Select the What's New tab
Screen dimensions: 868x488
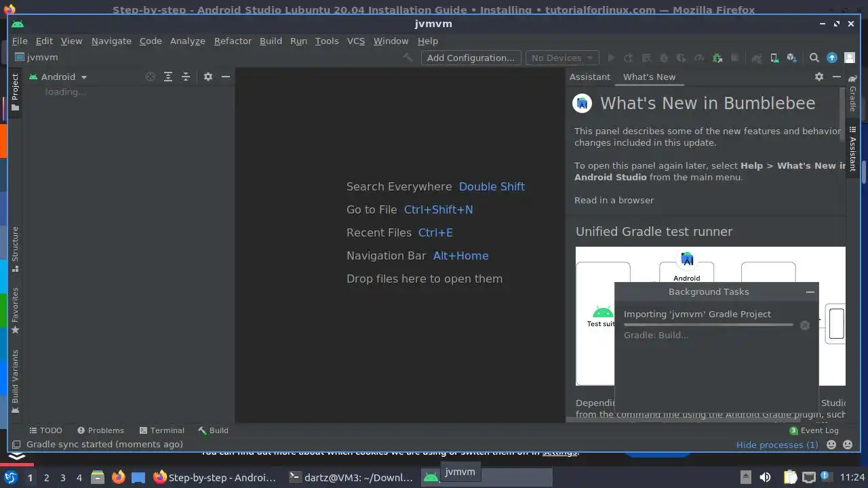649,77
